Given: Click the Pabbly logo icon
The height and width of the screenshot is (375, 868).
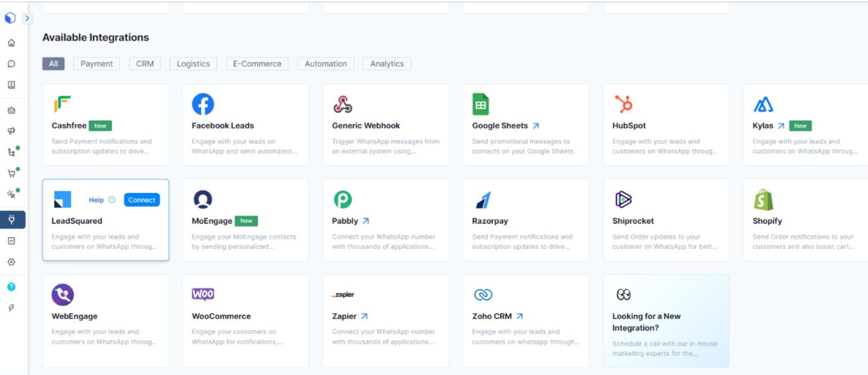Looking at the screenshot, I should pyautogui.click(x=343, y=200).
